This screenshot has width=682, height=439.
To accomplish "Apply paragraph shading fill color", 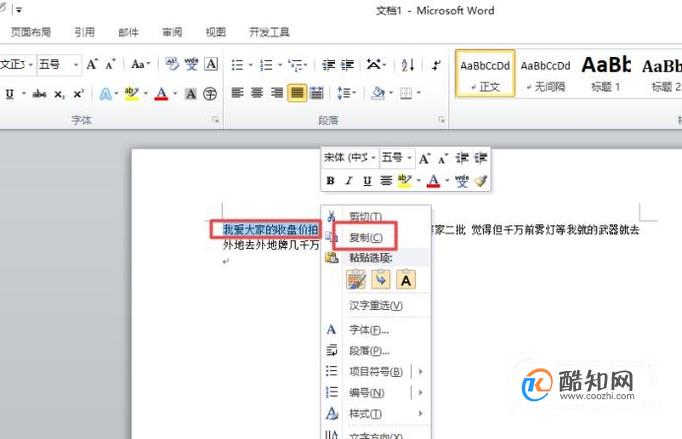I will click(x=378, y=93).
